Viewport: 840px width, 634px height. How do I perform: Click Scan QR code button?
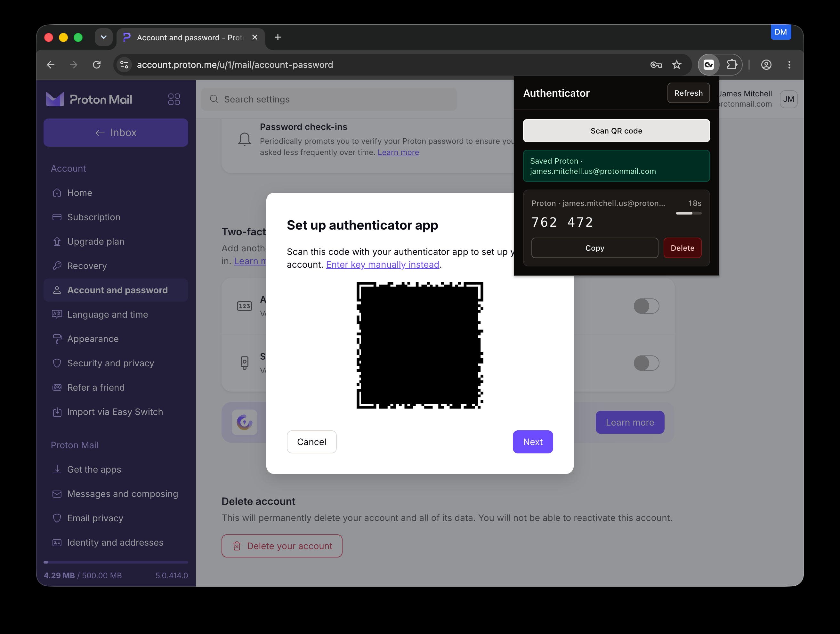click(616, 131)
